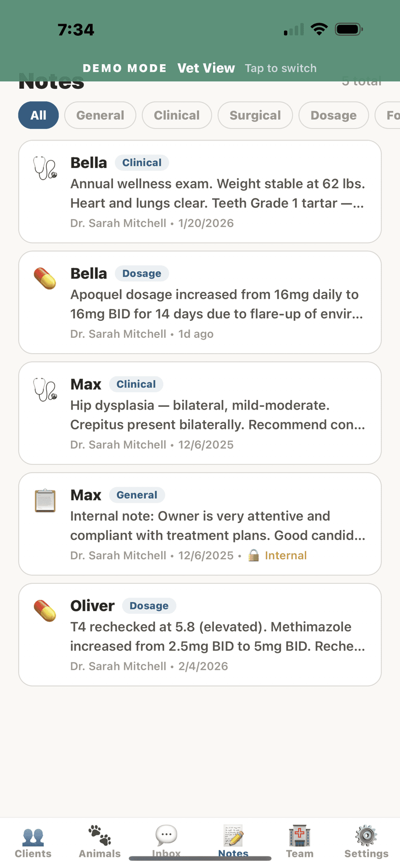Tap the lock icon on Max's internal note
This screenshot has width=400, height=868.
pos(254,556)
